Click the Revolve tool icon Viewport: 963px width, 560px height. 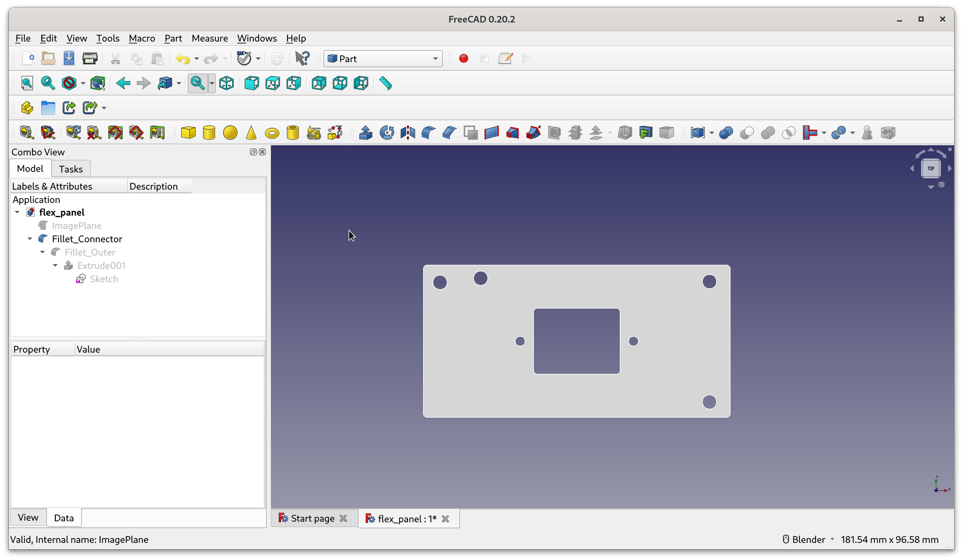tap(387, 133)
